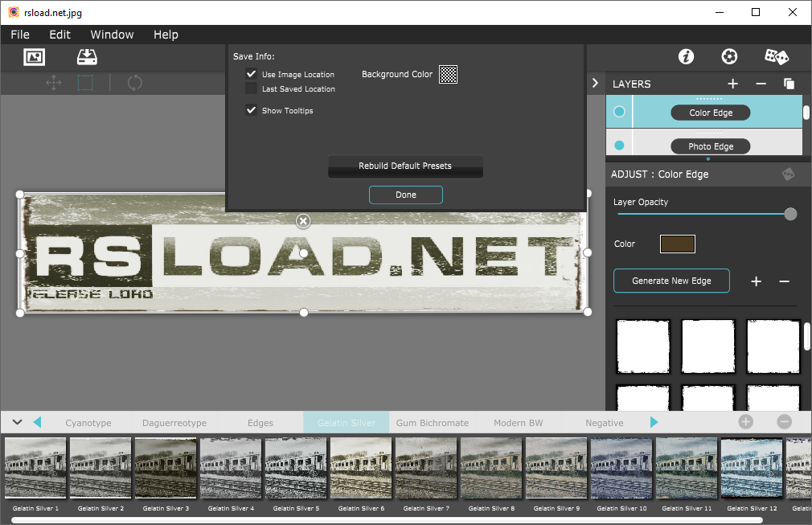
Task: Select the Gelatin Silver preset tab
Action: click(x=347, y=422)
